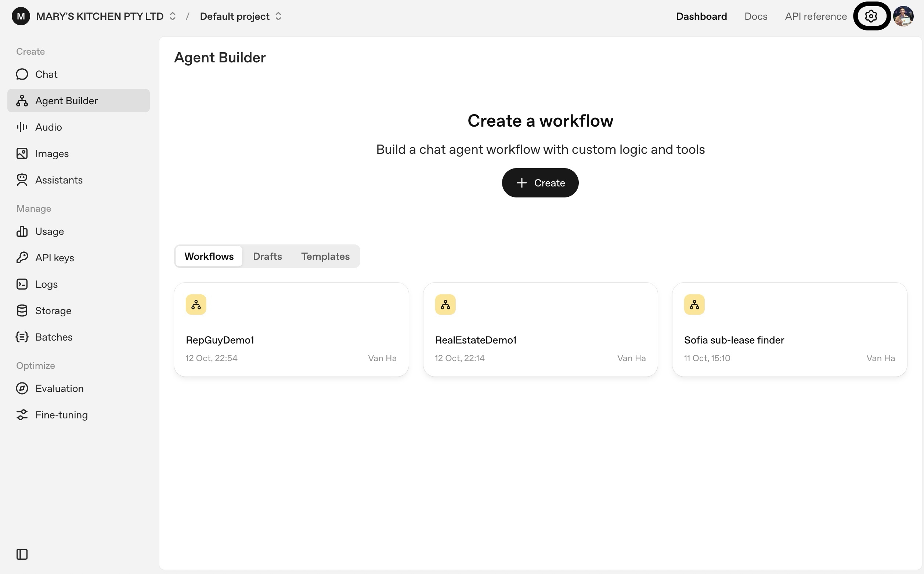Open the Docs link
The width and height of the screenshot is (924, 574).
(755, 16)
